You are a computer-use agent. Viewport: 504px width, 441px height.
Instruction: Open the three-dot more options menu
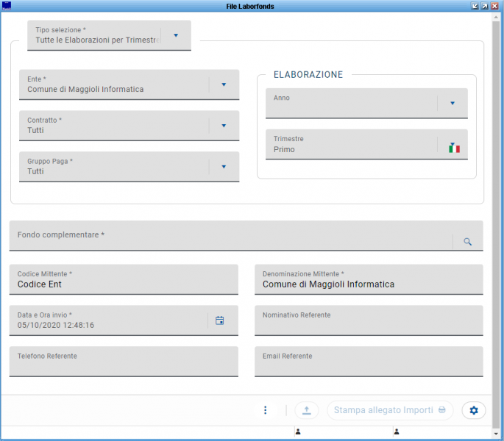[266, 410]
